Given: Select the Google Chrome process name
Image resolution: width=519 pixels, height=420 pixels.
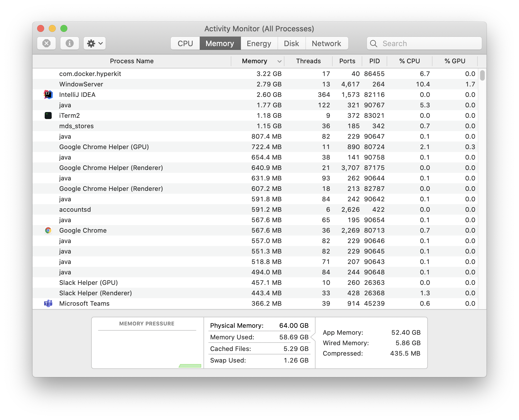Looking at the screenshot, I should (83, 230).
